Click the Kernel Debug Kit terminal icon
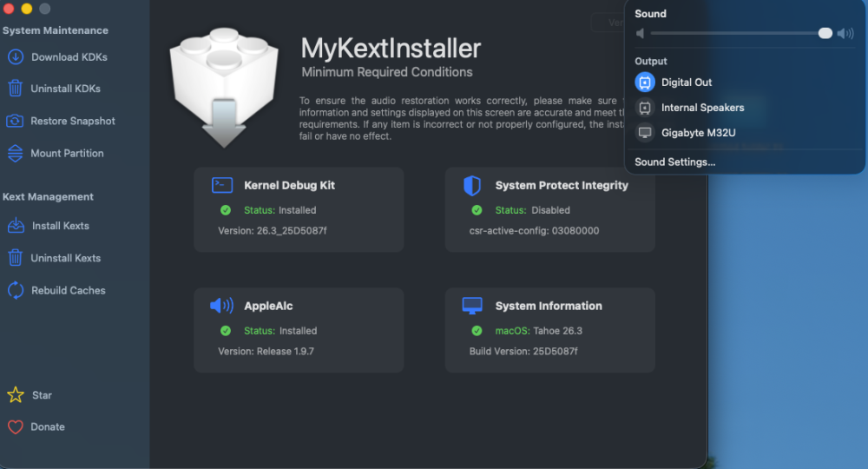The width and height of the screenshot is (868, 469). 222,186
